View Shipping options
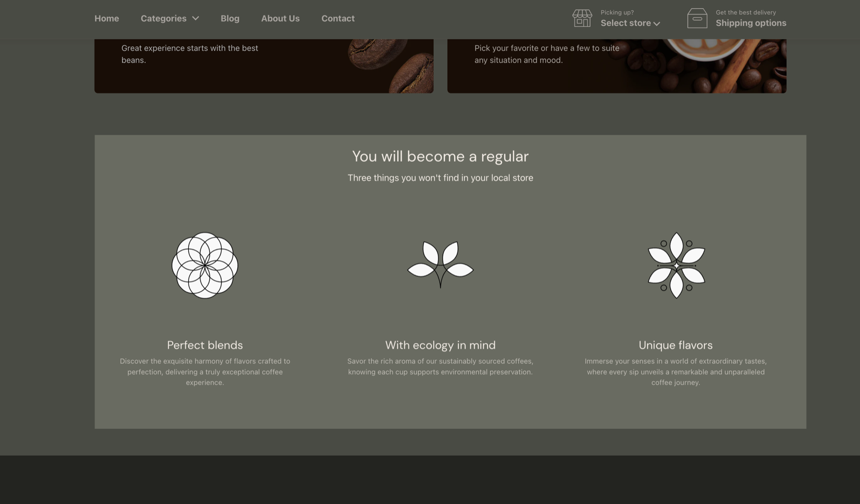 click(x=751, y=23)
